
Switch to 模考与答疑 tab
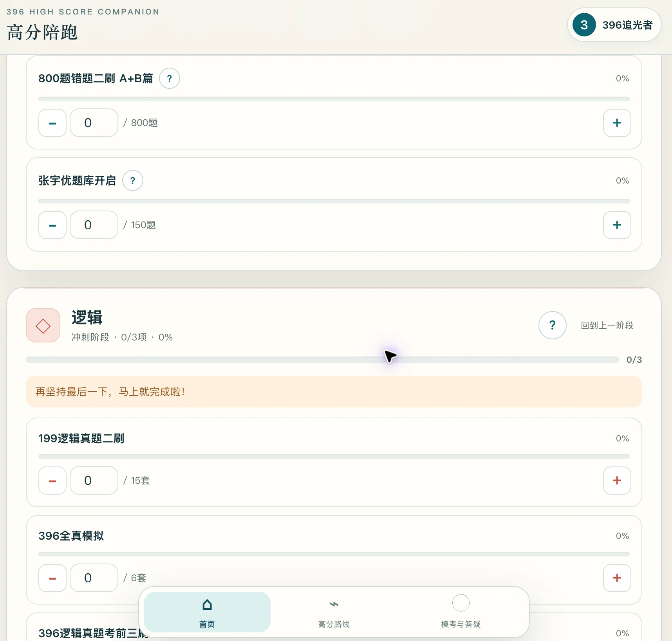tap(461, 612)
